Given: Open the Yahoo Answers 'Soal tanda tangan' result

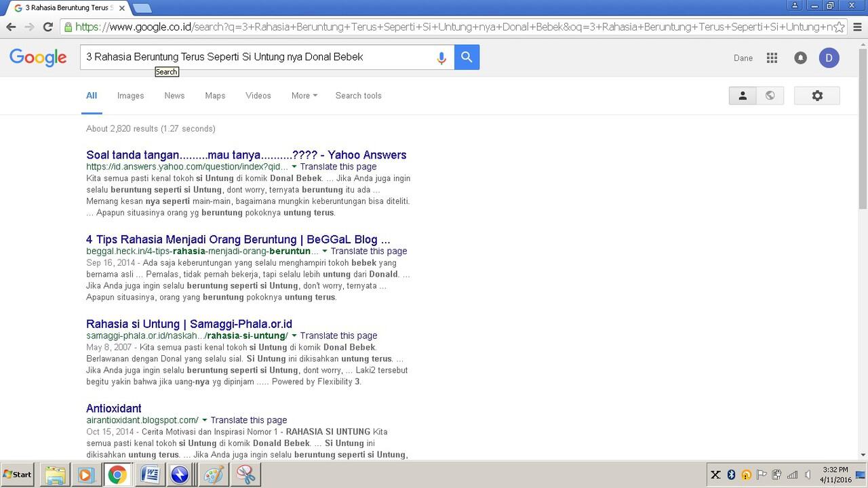Looking at the screenshot, I should tap(246, 155).
